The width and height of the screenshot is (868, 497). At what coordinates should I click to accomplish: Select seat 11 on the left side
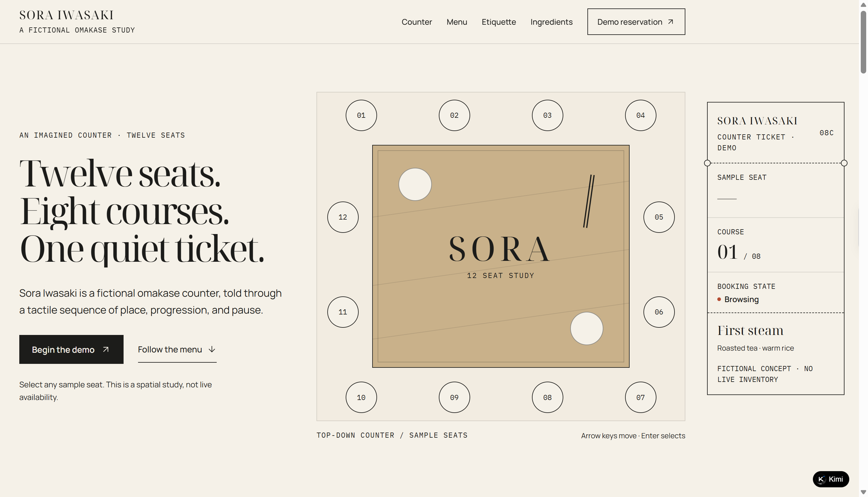pyautogui.click(x=343, y=312)
